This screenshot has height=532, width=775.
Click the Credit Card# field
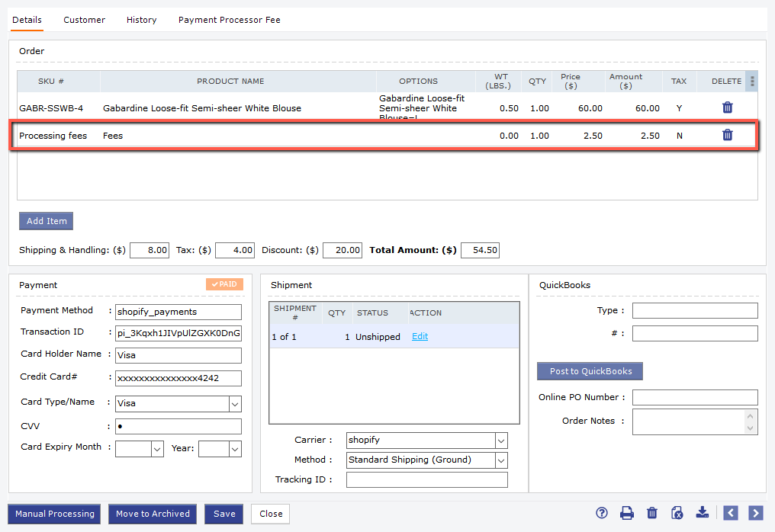coord(178,378)
